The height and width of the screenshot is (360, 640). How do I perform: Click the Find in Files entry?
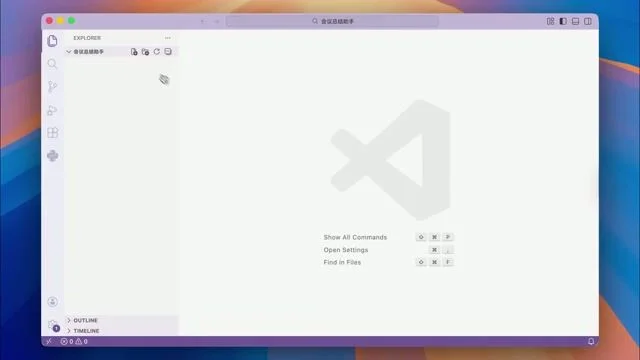(x=342, y=262)
